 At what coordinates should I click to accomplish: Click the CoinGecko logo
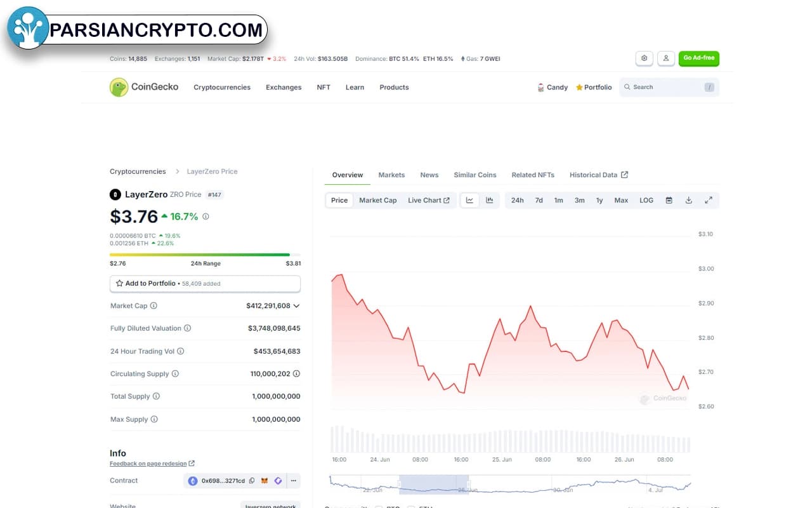144,87
